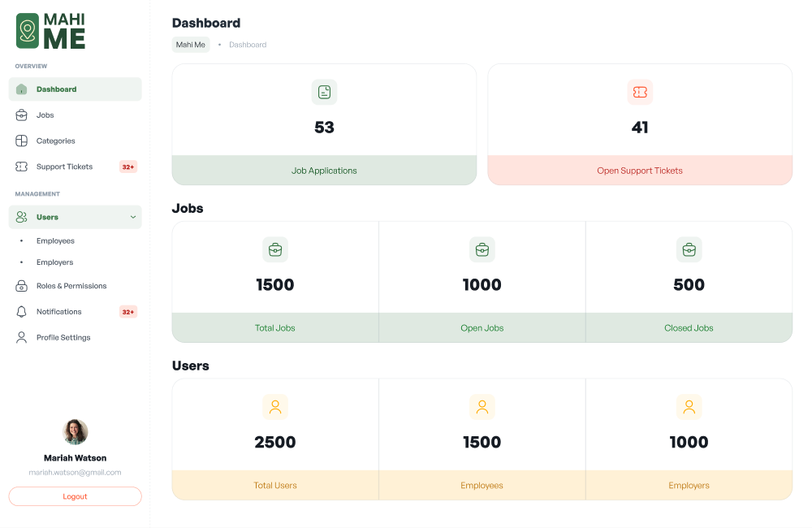Click the Profile Settings person icon

pos(21,338)
